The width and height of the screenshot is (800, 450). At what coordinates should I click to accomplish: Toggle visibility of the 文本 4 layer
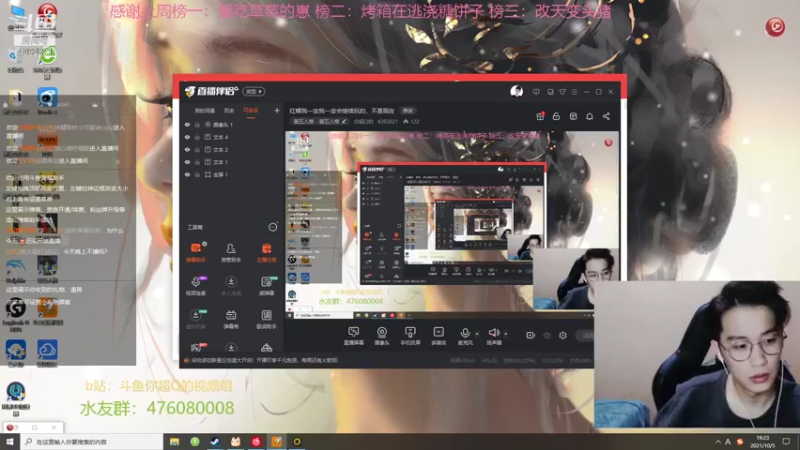tap(187, 137)
